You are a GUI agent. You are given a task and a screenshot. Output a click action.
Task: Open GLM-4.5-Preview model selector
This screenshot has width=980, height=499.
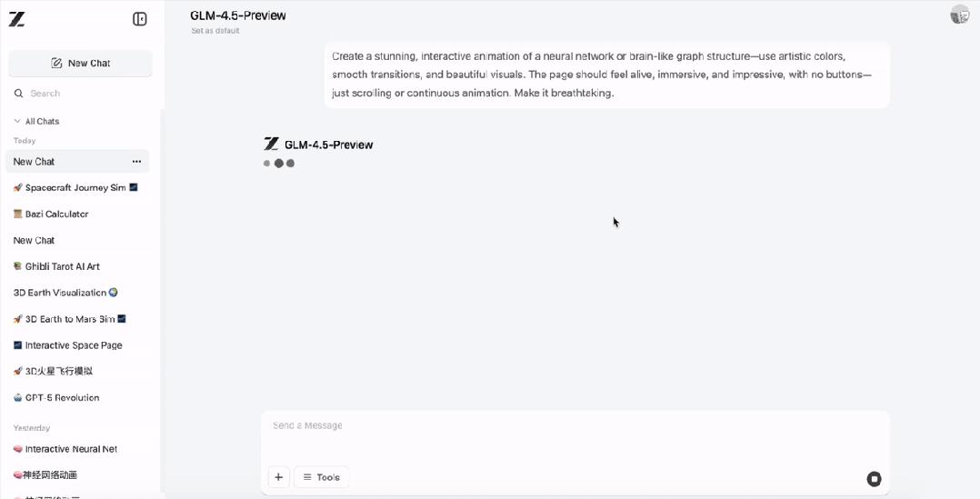(238, 15)
